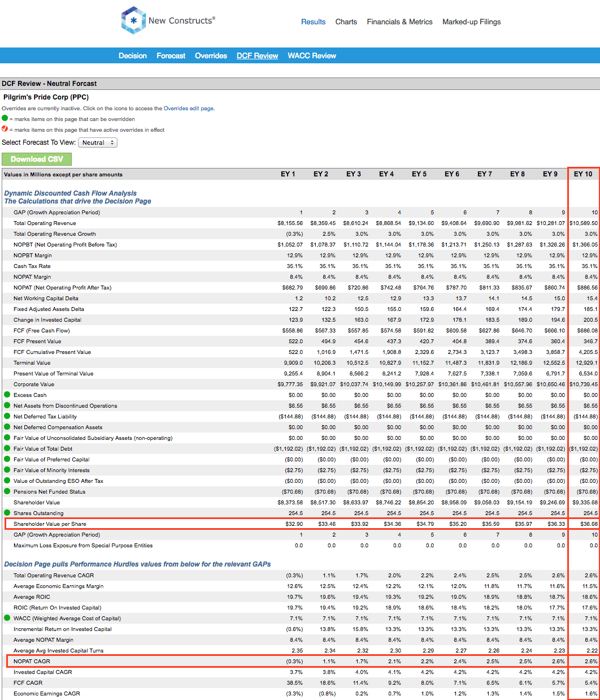Follow the Overrides edit page link
Viewport: 600px width, 700px height.
click(x=189, y=109)
